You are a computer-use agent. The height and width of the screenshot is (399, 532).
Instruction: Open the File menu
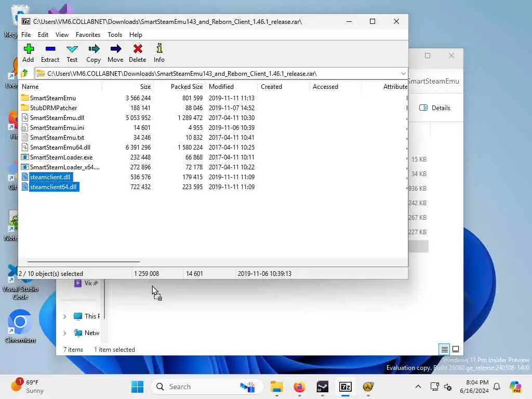point(26,35)
